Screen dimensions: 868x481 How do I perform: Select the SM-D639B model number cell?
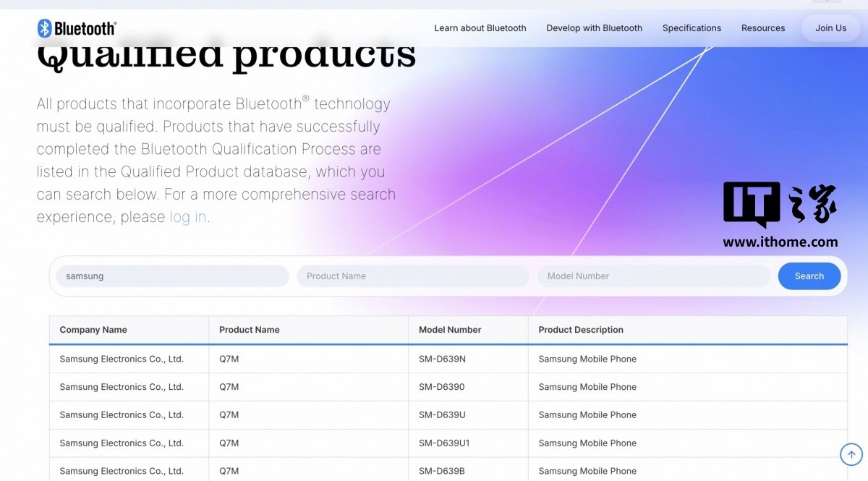(442, 471)
